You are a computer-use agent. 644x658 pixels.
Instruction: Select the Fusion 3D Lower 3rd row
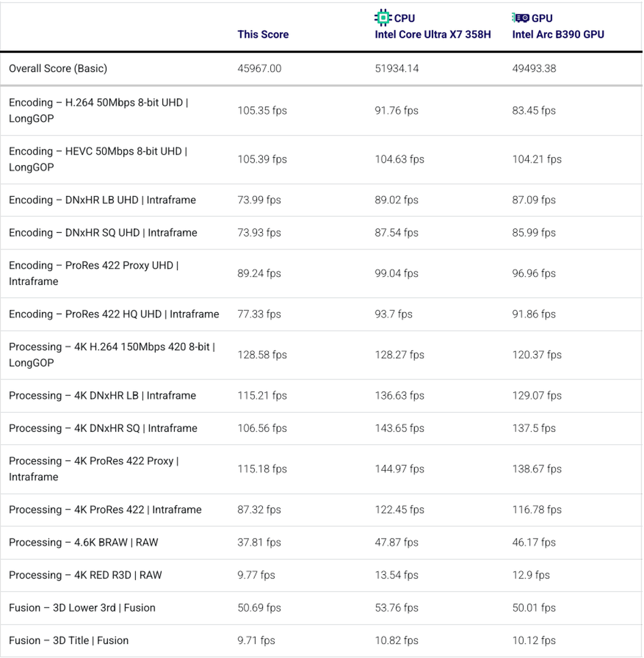82,608
